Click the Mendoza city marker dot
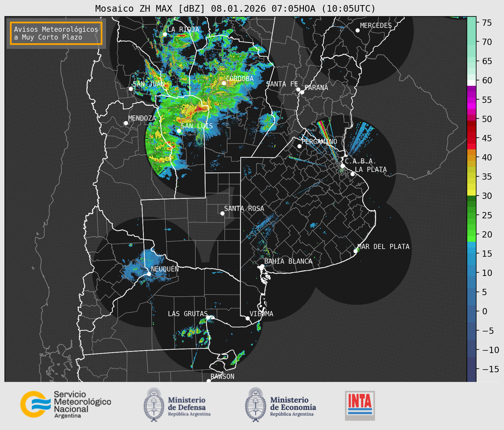The width and height of the screenshot is (504, 430). (126, 123)
